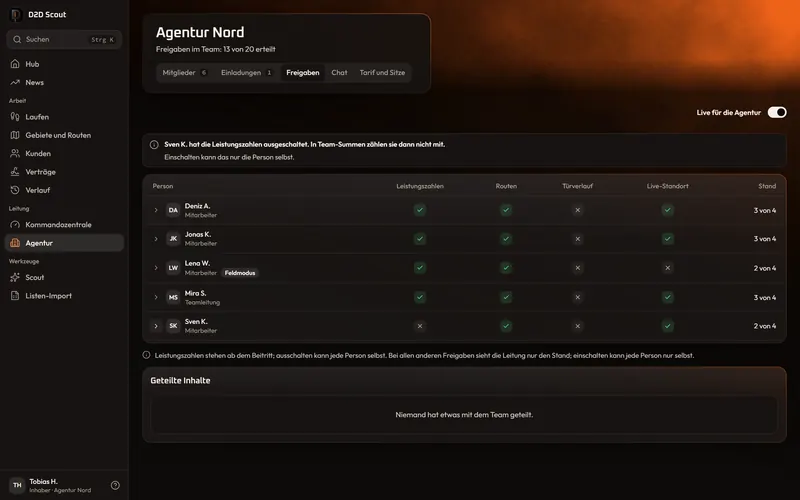The width and height of the screenshot is (800, 500).
Task: Click the Türverlauf column header
Action: point(578,186)
